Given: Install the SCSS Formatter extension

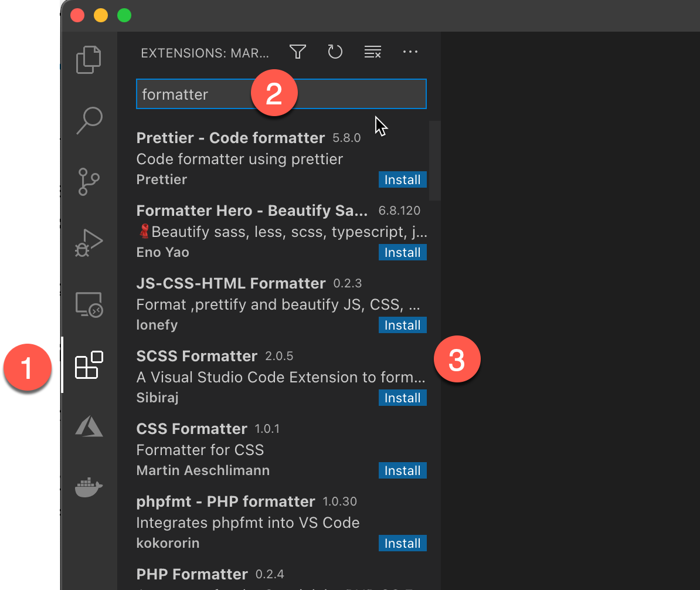Looking at the screenshot, I should pyautogui.click(x=403, y=398).
